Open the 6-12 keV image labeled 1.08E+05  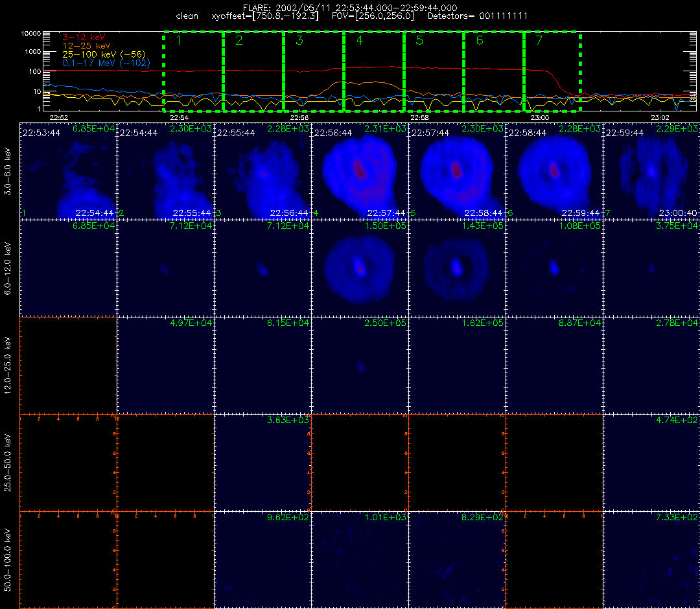(x=554, y=268)
